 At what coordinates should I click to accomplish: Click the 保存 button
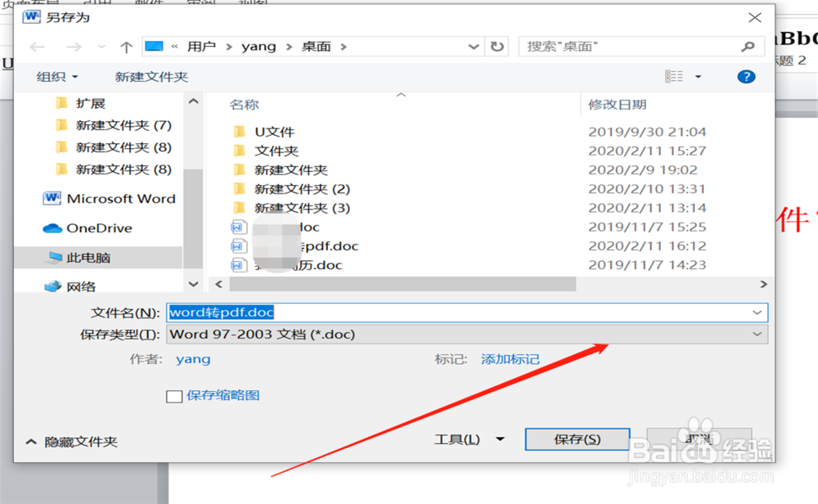tap(577, 439)
